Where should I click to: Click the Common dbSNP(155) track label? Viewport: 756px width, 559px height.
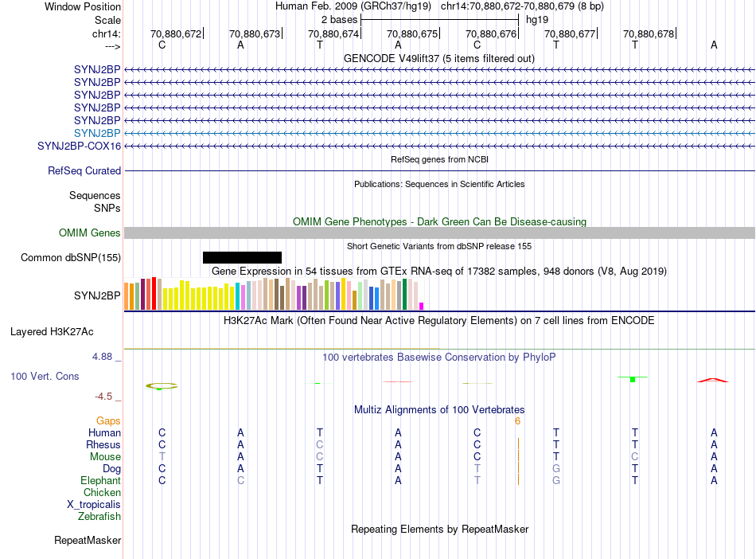[x=71, y=257]
